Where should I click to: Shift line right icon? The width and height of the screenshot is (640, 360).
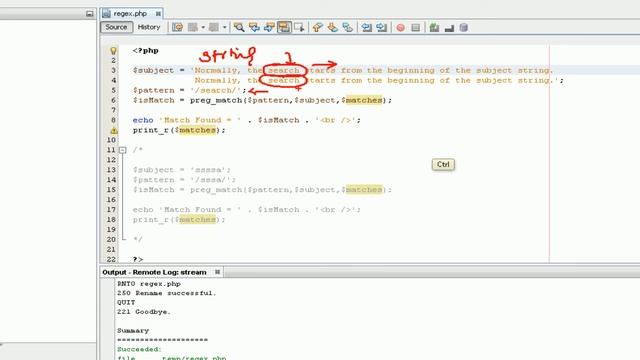(x=382, y=27)
